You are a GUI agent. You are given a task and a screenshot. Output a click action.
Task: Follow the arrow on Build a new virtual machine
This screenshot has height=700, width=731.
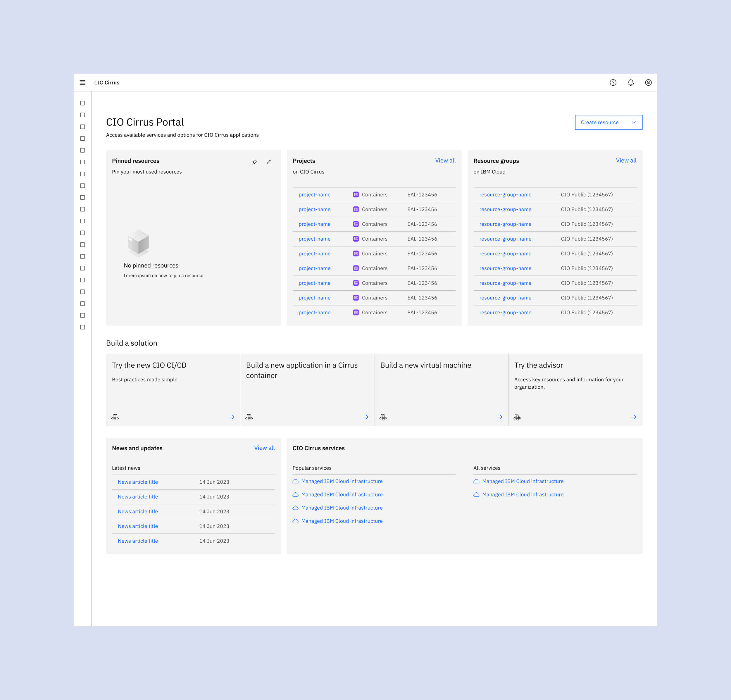point(499,417)
